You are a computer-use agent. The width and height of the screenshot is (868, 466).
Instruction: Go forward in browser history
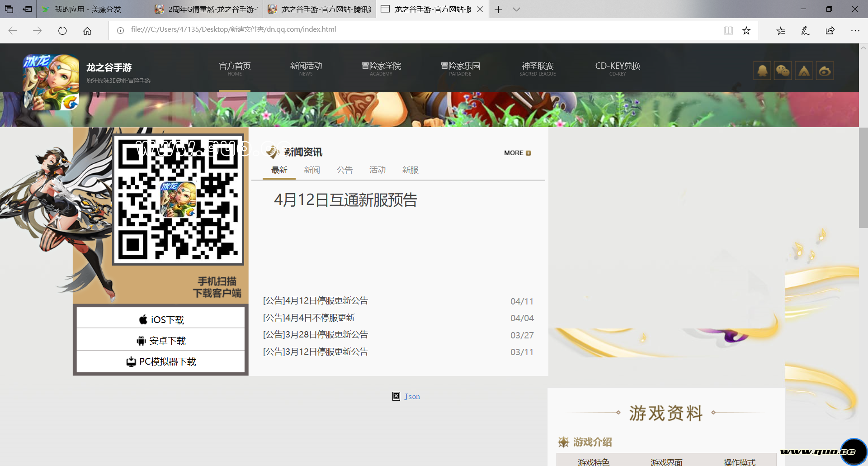click(38, 31)
